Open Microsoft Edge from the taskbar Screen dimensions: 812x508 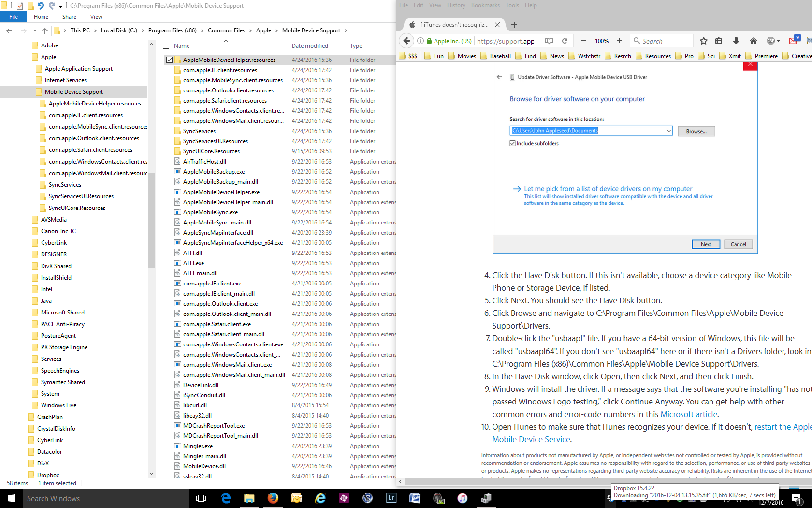tap(226, 498)
